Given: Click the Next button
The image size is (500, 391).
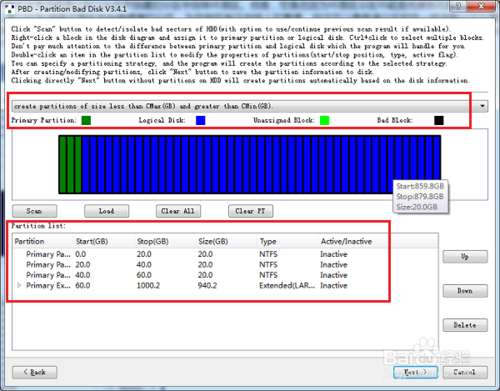Looking at the screenshot, I should (x=416, y=372).
